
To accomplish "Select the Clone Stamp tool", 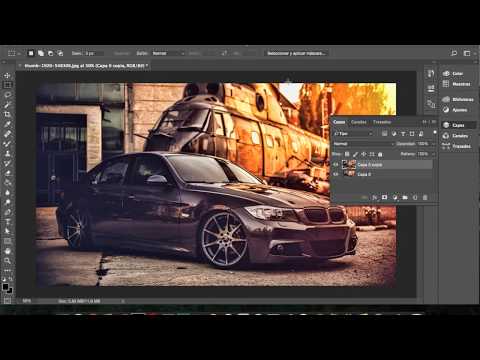I will [7, 154].
